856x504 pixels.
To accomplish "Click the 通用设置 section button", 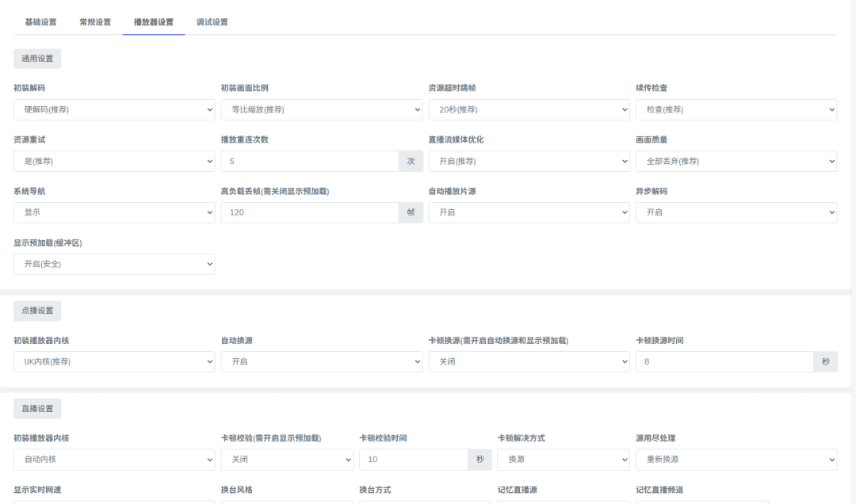I will click(37, 59).
